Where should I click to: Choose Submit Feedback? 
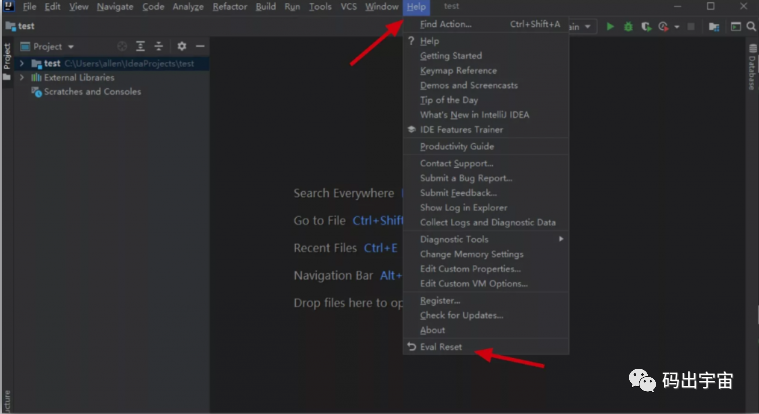[486, 193]
